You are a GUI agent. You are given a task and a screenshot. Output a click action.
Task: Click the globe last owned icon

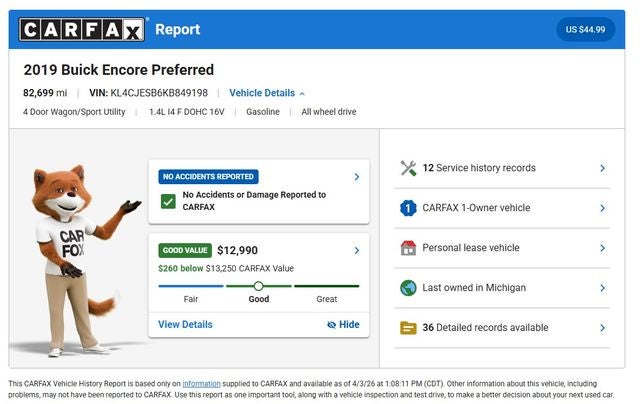[x=408, y=288]
